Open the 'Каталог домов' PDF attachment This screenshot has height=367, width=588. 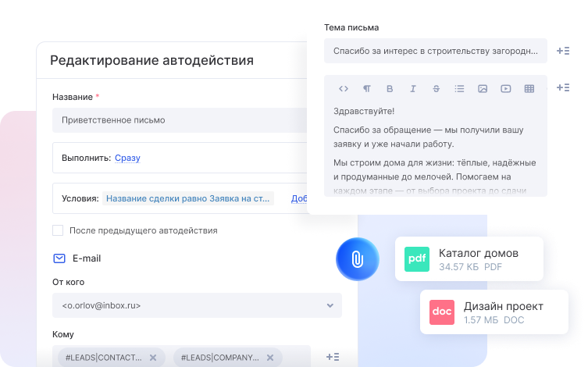tap(469, 259)
